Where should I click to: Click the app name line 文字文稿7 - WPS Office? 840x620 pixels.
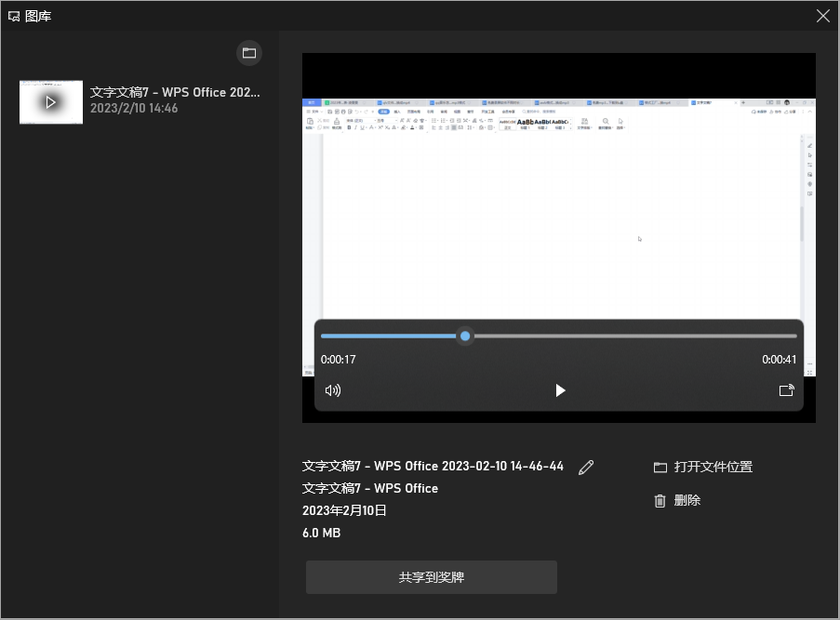click(370, 488)
